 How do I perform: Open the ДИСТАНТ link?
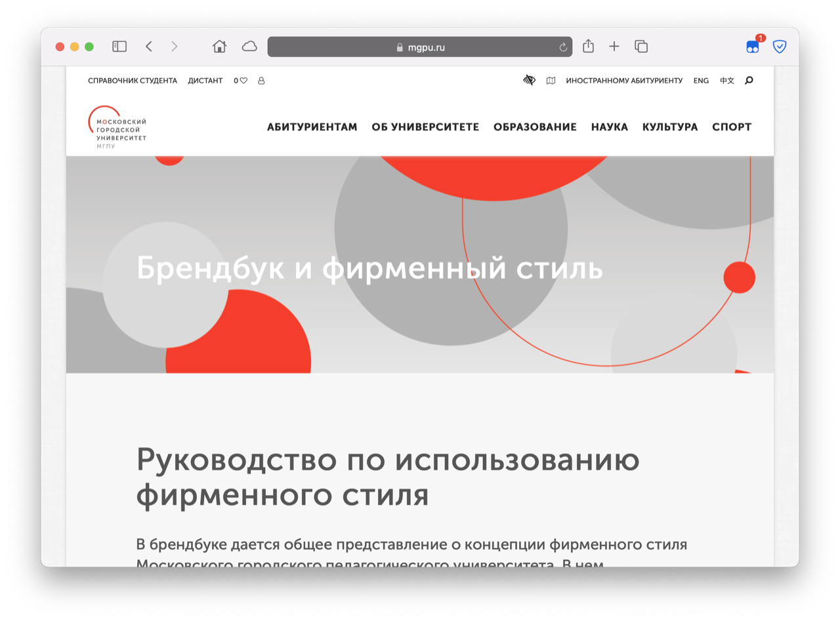[205, 81]
